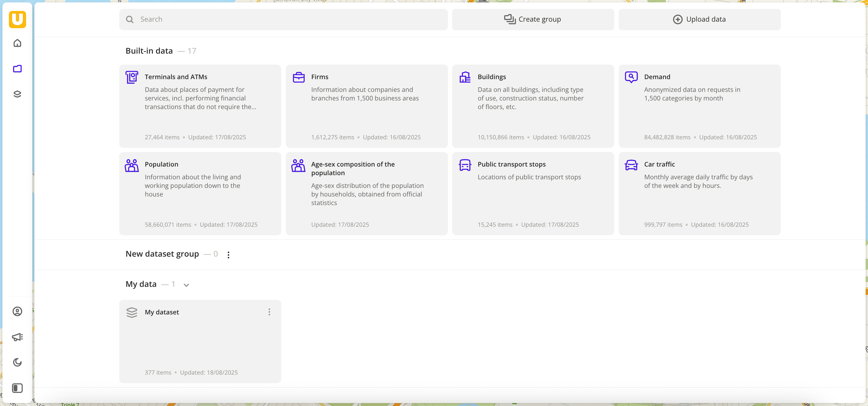The height and width of the screenshot is (406, 868).
Task: Toggle dark mode moon icon
Action: coord(17,362)
